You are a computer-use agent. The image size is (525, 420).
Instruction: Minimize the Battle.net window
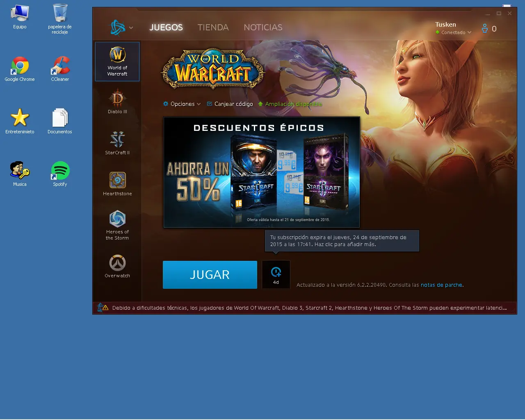pyautogui.click(x=488, y=14)
